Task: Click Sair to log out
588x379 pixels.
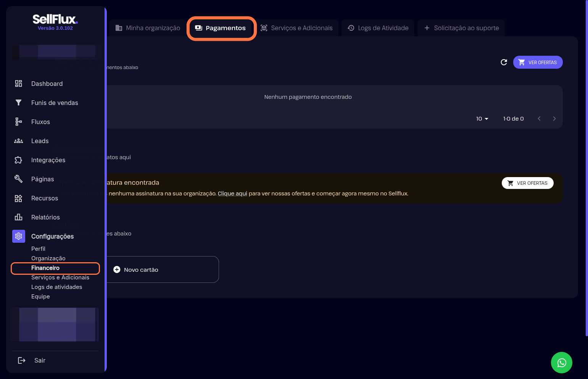Action: click(x=39, y=360)
